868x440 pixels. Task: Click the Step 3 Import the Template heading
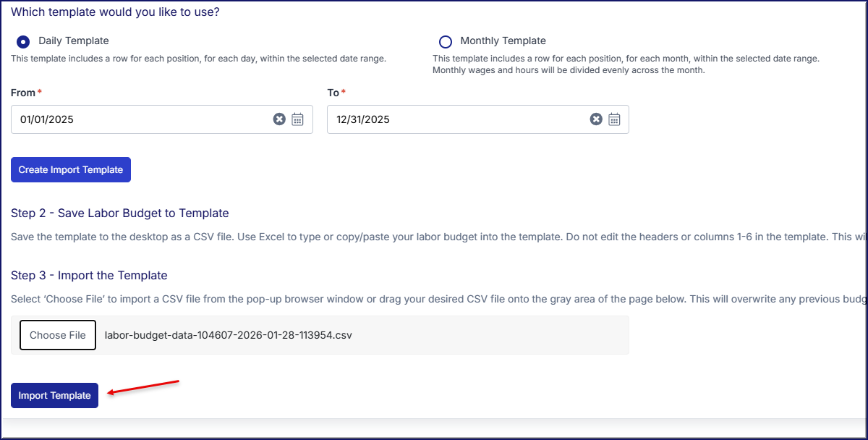[89, 276]
